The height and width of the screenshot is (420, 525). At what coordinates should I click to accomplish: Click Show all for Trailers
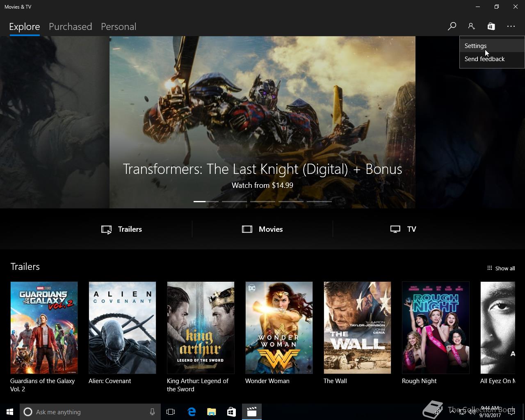501,268
